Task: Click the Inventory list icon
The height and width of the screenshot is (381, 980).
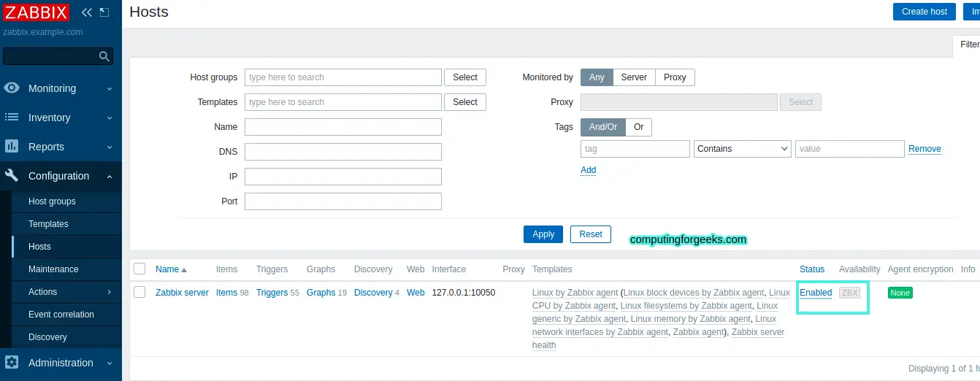Action: (12, 118)
